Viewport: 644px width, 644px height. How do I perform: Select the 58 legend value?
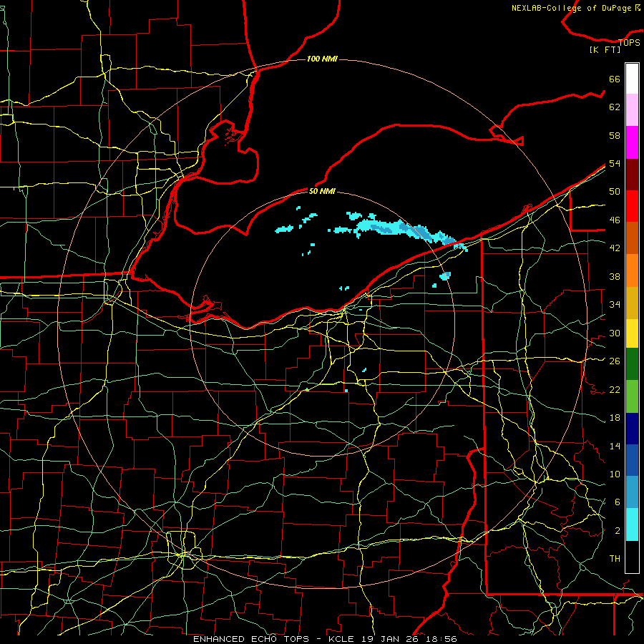[x=615, y=135]
